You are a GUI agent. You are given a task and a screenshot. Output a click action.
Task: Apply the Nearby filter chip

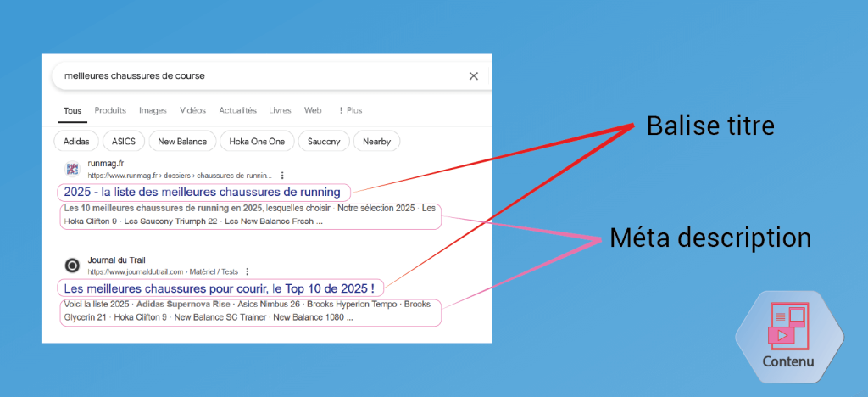pos(377,141)
